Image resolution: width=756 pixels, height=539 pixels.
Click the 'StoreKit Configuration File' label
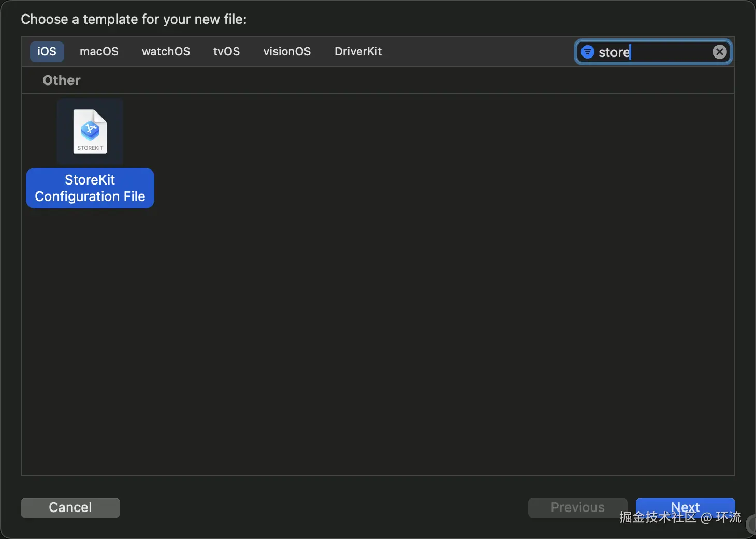pos(90,188)
